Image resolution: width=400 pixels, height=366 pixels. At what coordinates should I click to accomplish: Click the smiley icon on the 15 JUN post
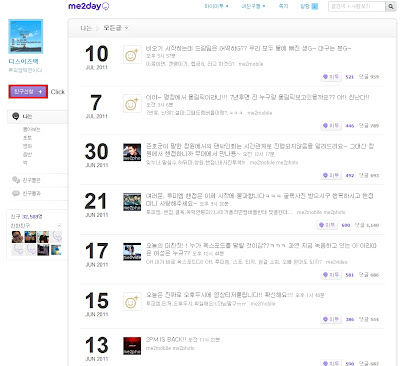point(132,302)
